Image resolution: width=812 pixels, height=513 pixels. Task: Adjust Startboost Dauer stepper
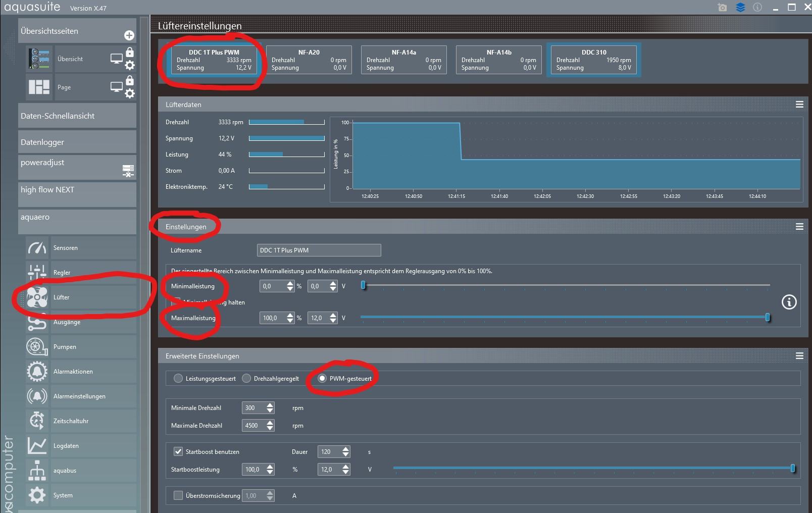click(345, 452)
